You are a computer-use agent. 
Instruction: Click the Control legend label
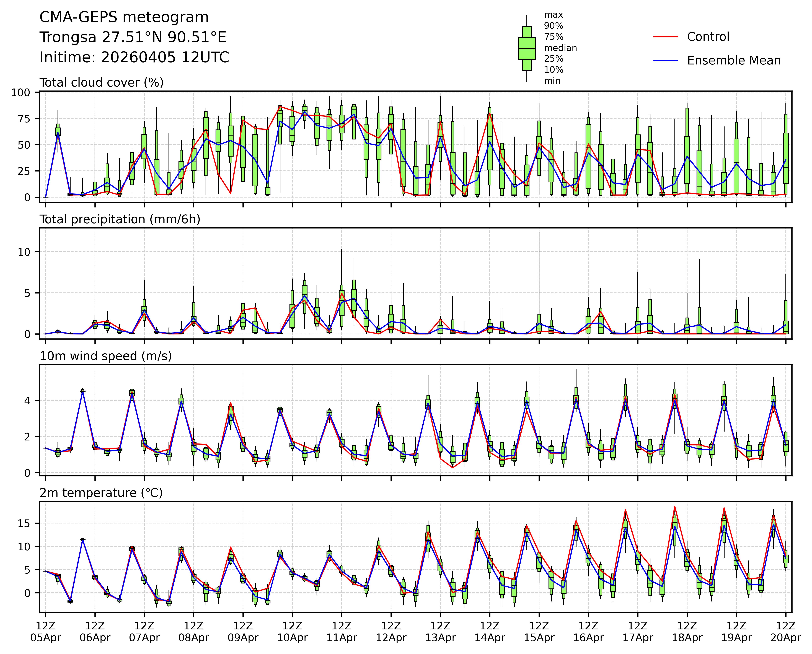click(708, 37)
